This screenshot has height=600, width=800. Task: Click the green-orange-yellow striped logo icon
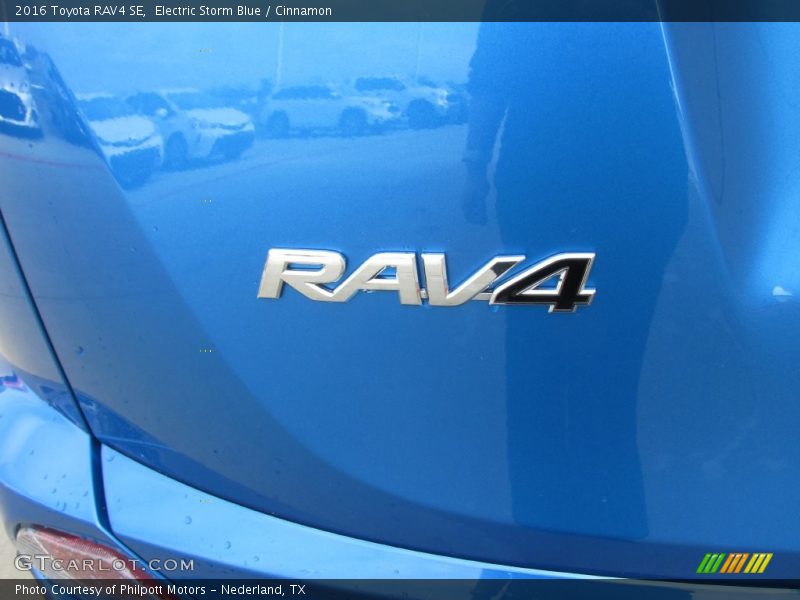tap(735, 563)
